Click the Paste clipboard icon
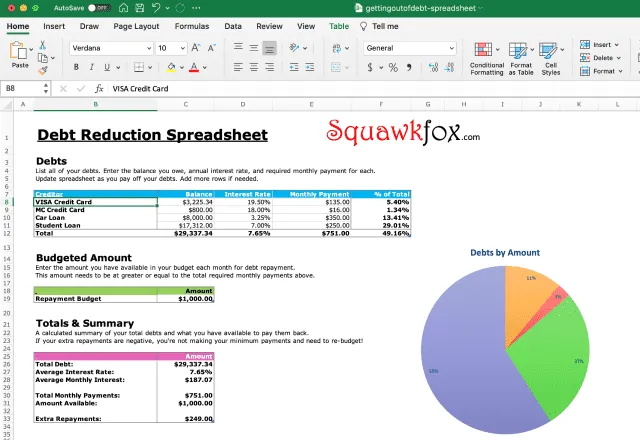 [x=20, y=50]
